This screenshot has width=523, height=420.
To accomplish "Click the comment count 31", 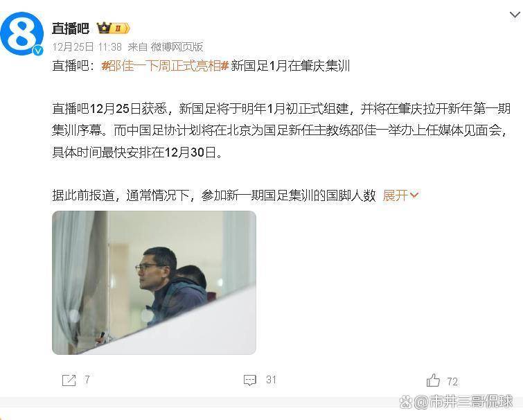I will pos(271,380).
